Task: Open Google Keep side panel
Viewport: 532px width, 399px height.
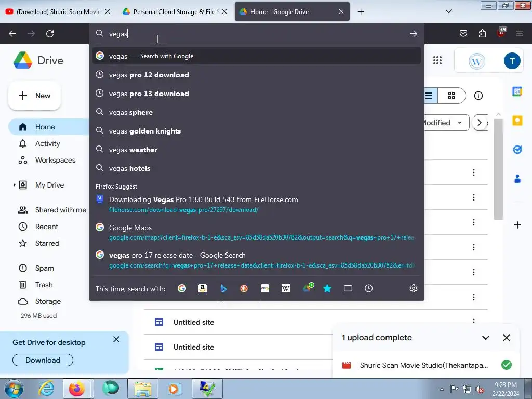Action: point(517,121)
